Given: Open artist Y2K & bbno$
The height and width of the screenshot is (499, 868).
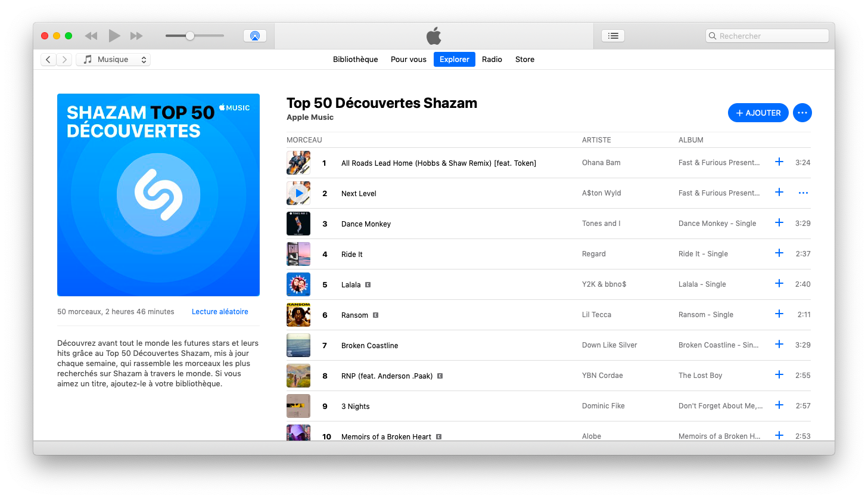Looking at the screenshot, I should 604,284.
